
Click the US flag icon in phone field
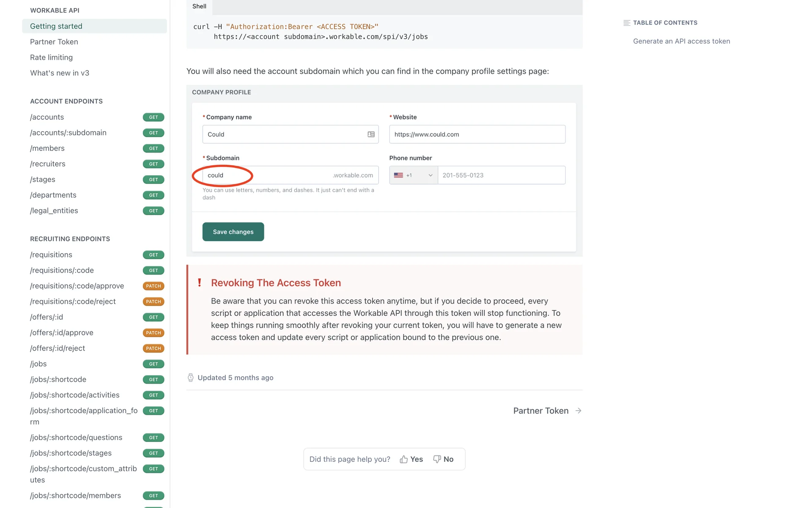click(398, 175)
